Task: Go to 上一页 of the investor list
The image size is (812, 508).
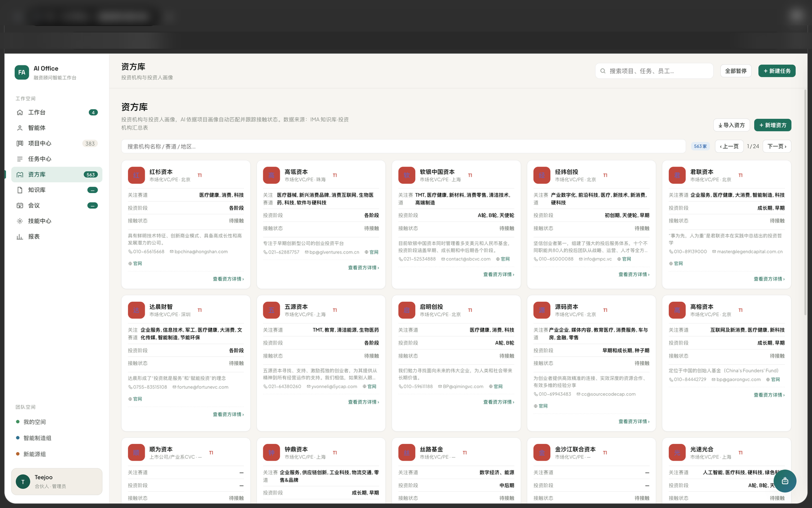Action: (729, 146)
